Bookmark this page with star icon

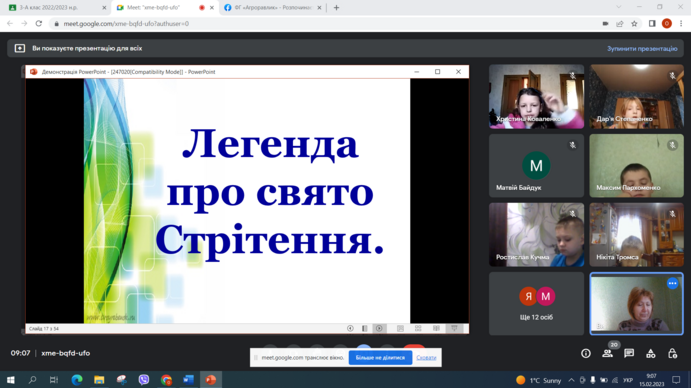634,23
